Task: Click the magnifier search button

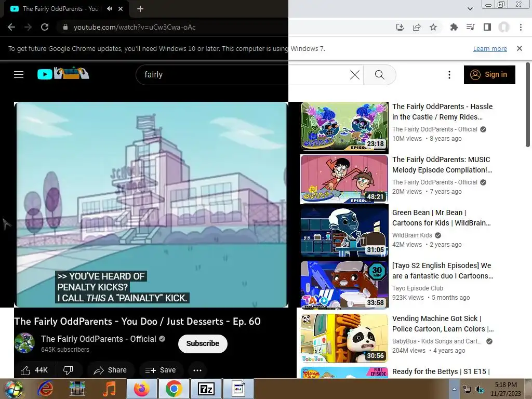Action: point(380,75)
